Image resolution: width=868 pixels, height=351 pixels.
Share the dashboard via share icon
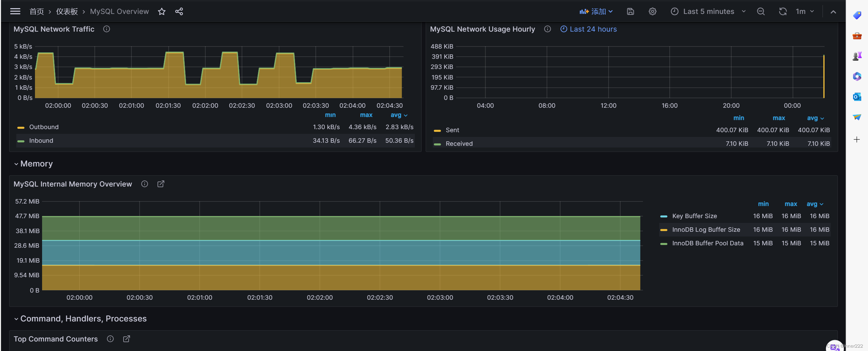[179, 12]
